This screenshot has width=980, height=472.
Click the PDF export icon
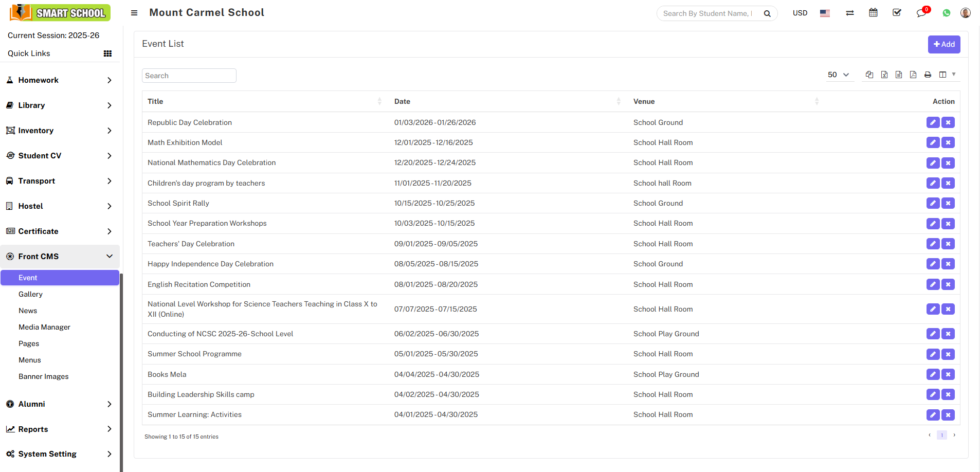coord(913,75)
